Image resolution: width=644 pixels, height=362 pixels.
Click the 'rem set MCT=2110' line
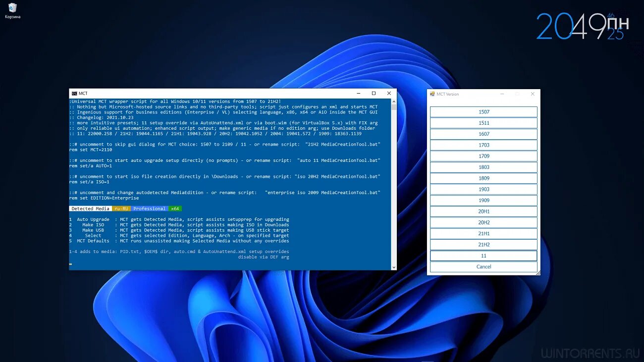91,150
